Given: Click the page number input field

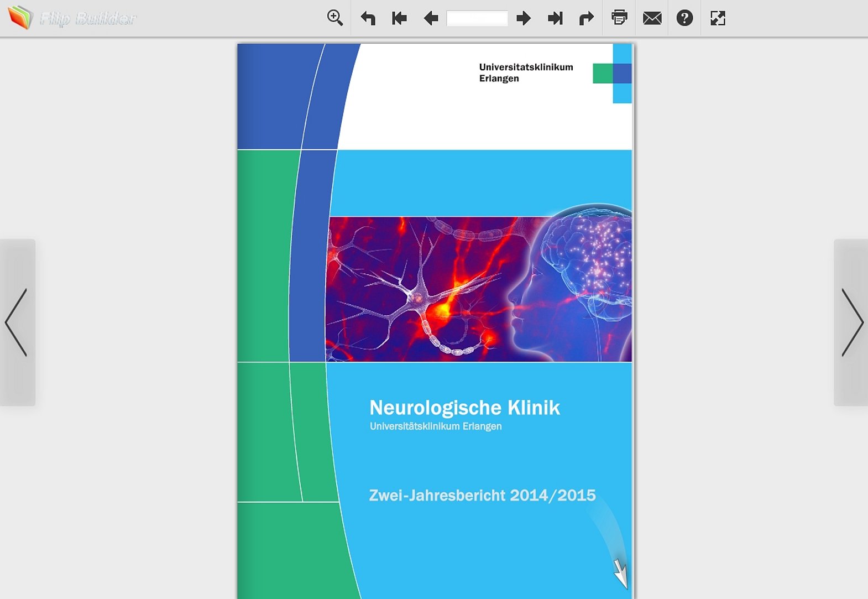Looking at the screenshot, I should pos(477,18).
